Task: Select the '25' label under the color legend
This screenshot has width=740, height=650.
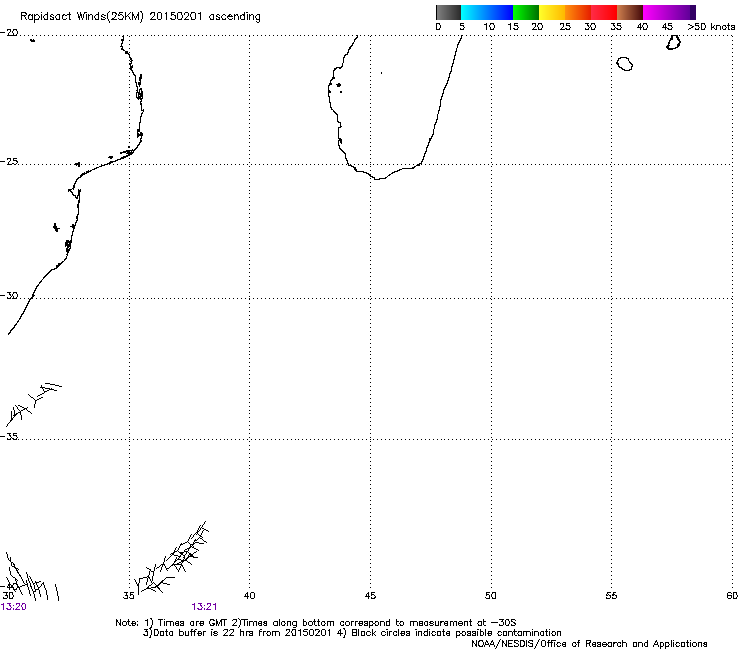Action: tap(565, 27)
